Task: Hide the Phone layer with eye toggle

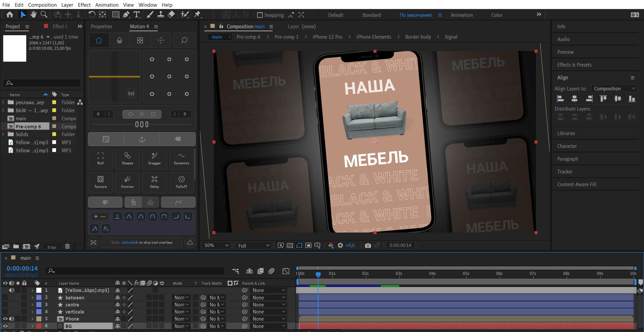Action: click(x=5, y=319)
